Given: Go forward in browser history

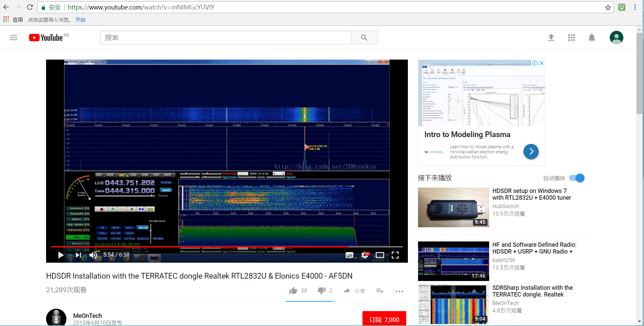Looking at the screenshot, I should 18,7.
